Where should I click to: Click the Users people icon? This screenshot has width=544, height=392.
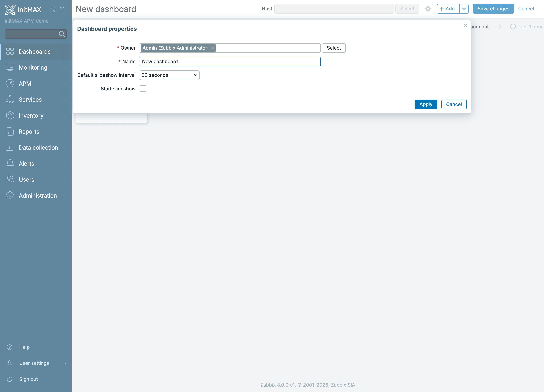click(10, 179)
